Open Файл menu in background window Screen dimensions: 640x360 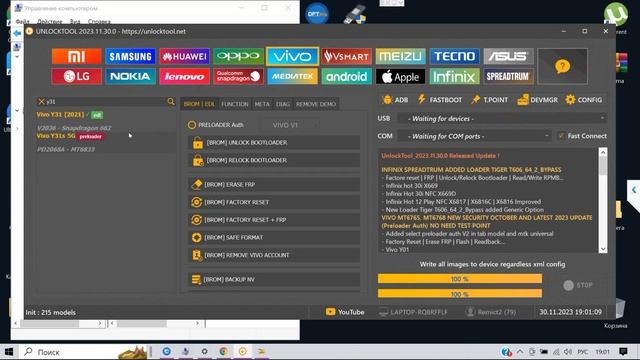(x=22, y=21)
